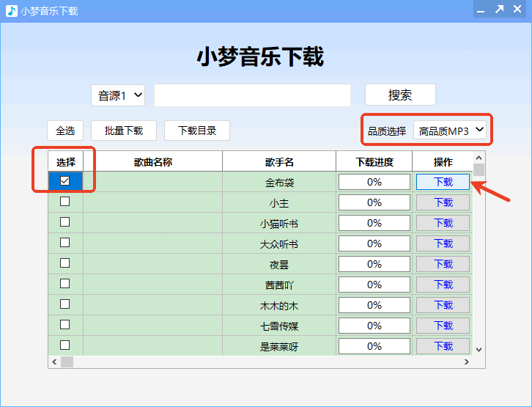Click the horizontal scrollbar right arrow

(467, 362)
